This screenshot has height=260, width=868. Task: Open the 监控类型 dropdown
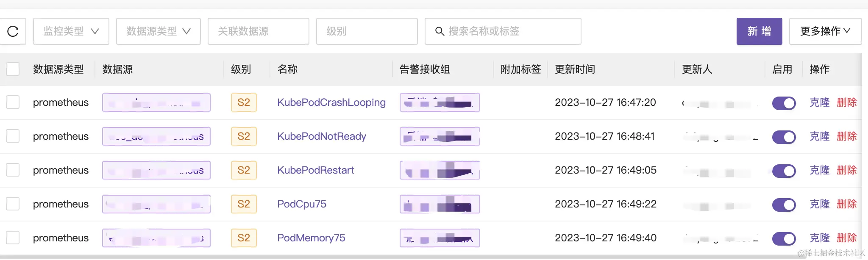[x=71, y=31]
